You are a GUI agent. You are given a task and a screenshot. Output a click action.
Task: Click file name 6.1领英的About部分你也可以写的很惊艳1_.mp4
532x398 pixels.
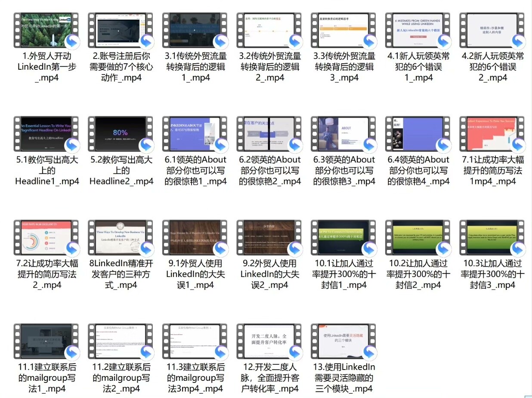pyautogui.click(x=195, y=171)
